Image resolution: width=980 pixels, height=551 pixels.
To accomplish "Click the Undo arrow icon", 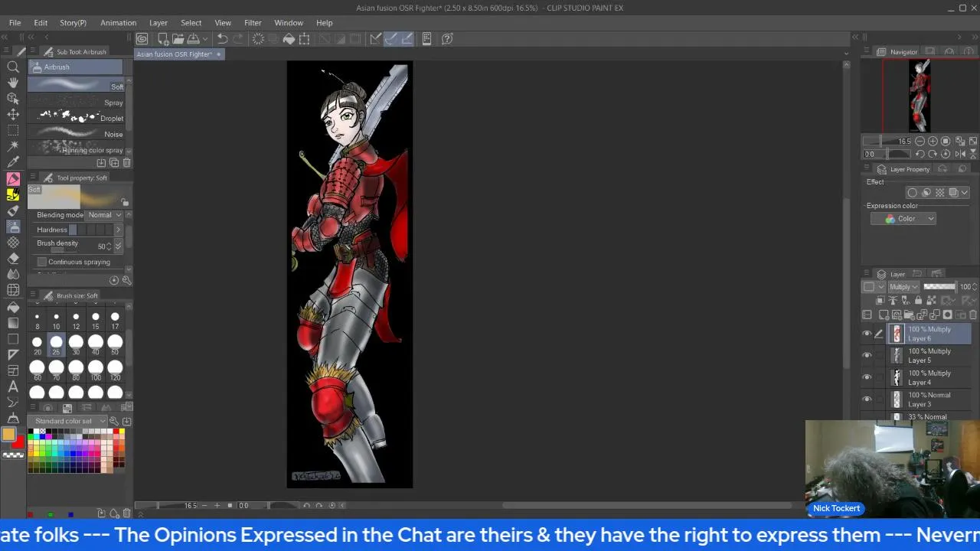I will coord(222,38).
